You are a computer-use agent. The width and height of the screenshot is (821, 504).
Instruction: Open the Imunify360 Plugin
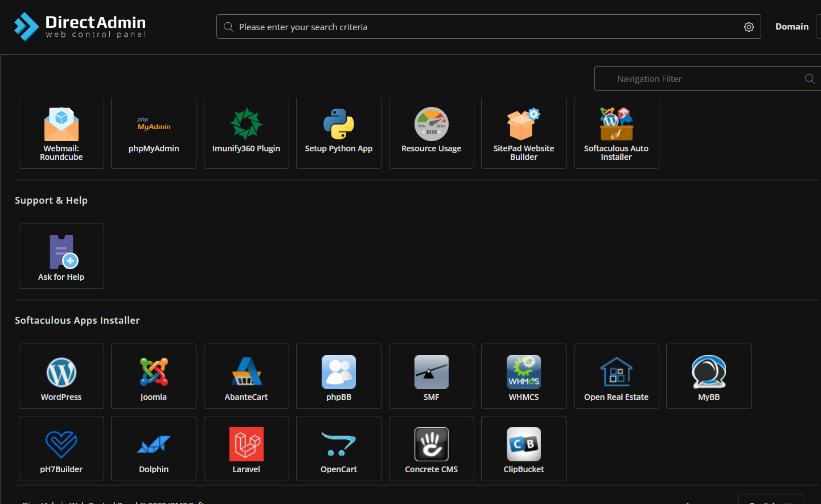coord(246,133)
